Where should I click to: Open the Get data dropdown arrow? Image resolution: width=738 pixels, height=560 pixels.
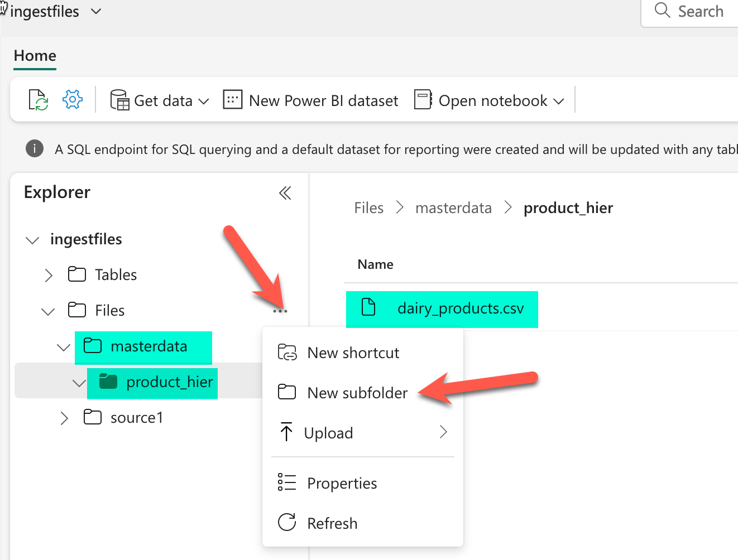point(204,102)
